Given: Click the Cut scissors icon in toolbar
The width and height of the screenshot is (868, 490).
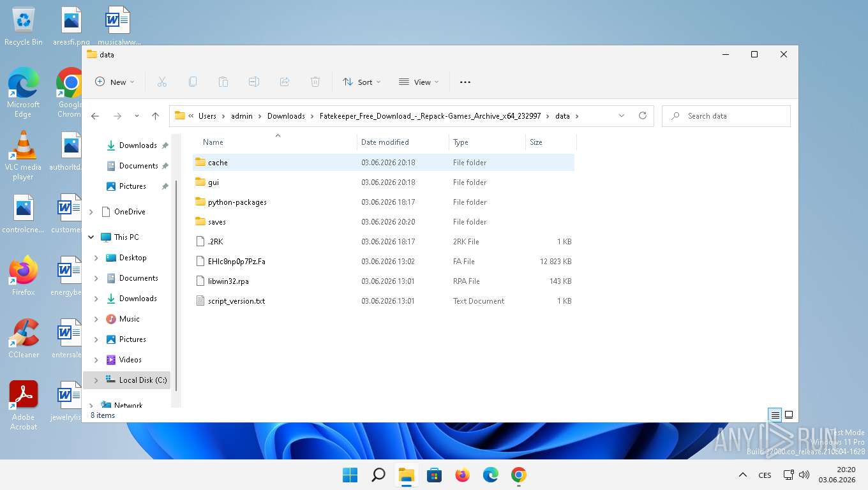Looking at the screenshot, I should click(x=162, y=82).
